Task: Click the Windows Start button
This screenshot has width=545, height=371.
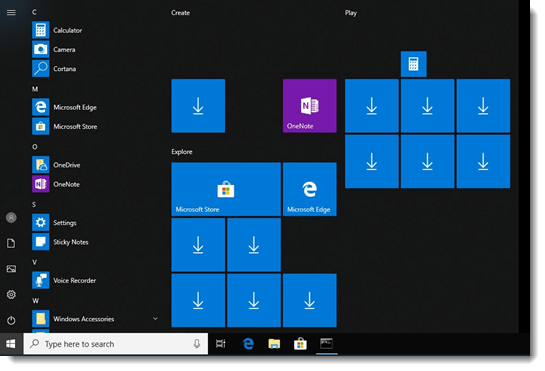Action: [11, 344]
